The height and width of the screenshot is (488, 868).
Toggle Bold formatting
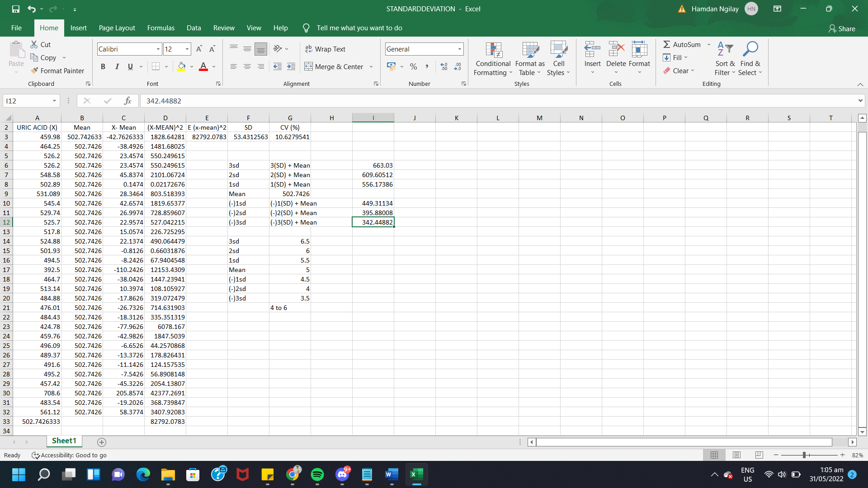(103, 66)
